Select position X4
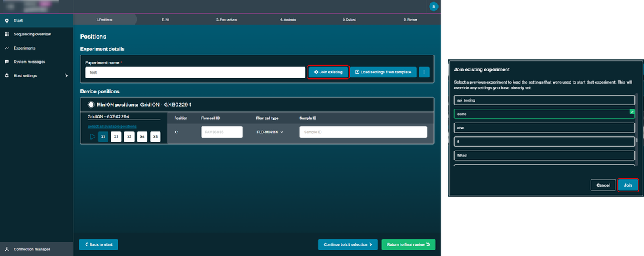This screenshot has height=256, width=644. point(142,136)
